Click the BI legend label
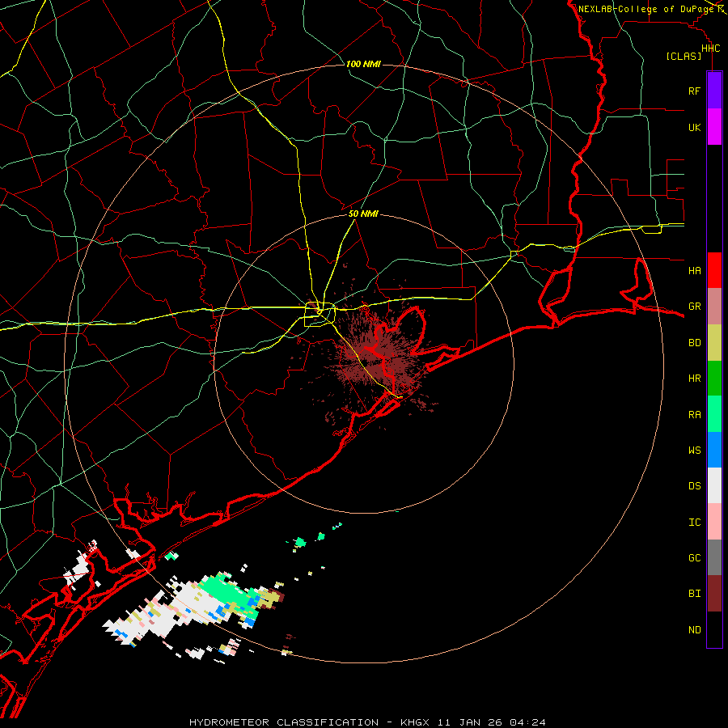Image resolution: width=728 pixels, height=728 pixels. point(694,594)
